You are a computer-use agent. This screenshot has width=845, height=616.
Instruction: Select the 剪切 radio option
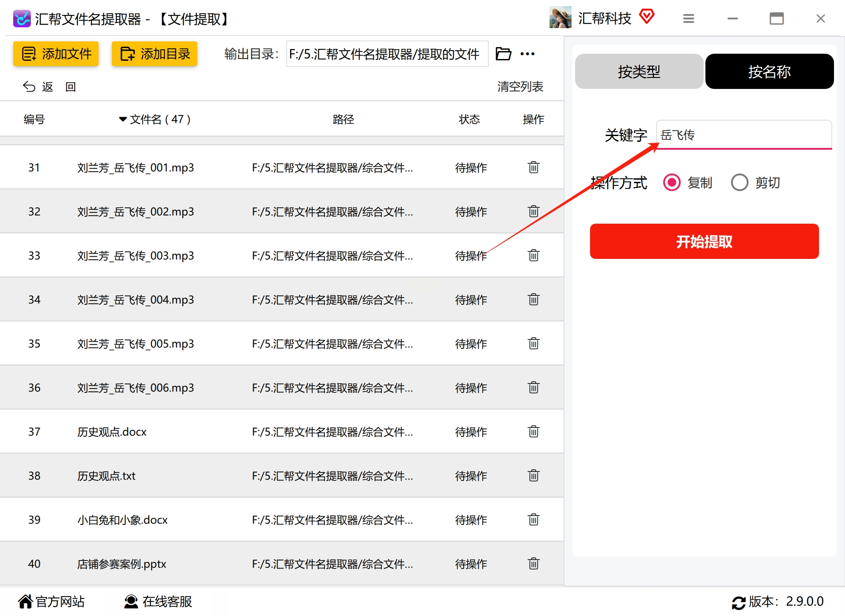(x=739, y=182)
